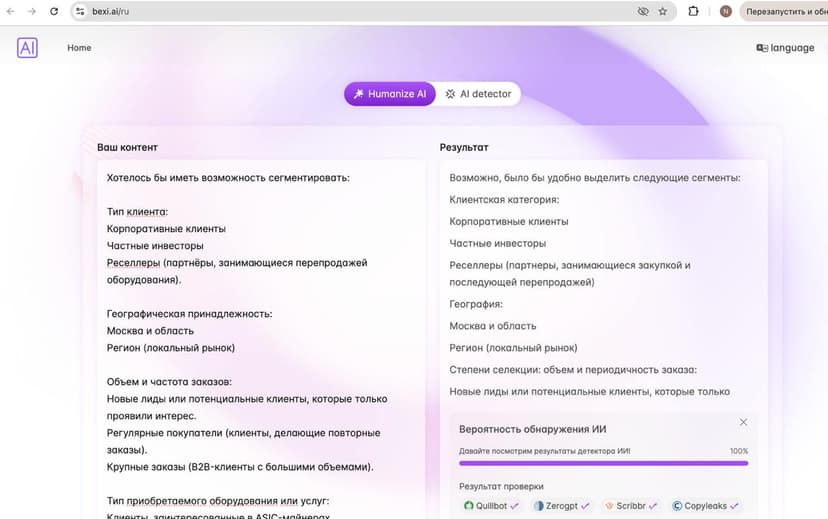The image size is (828, 519).
Task: Select the Humanize AI tab
Action: (390, 93)
